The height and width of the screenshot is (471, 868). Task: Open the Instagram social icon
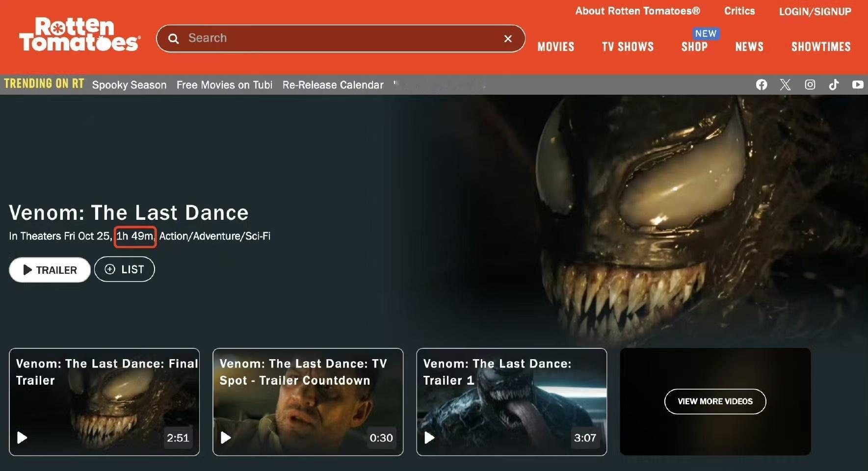810,85
